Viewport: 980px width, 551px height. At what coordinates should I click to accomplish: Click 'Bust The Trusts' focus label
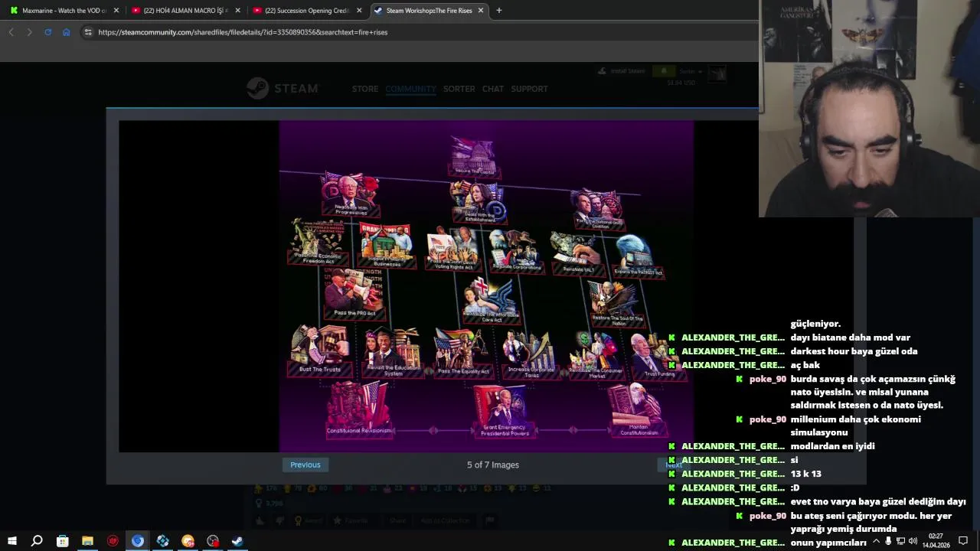[x=320, y=370]
